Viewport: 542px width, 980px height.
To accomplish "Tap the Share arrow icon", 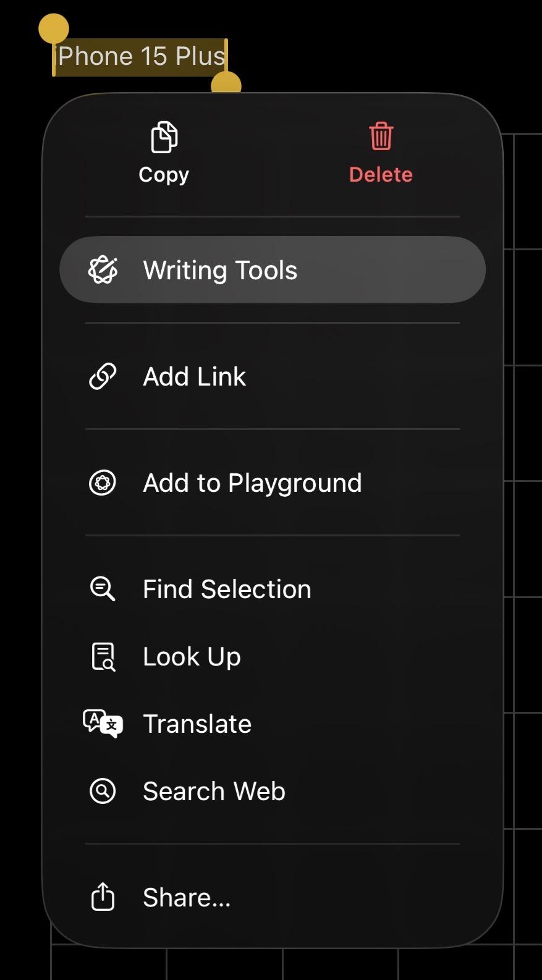I will point(103,897).
